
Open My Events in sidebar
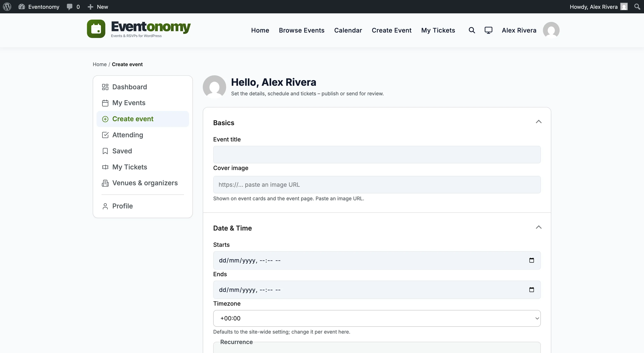point(143,103)
